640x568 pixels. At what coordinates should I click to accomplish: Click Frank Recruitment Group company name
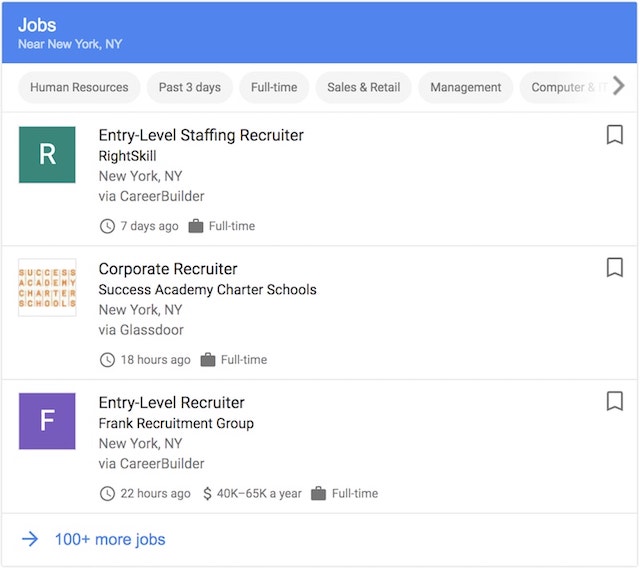(176, 423)
